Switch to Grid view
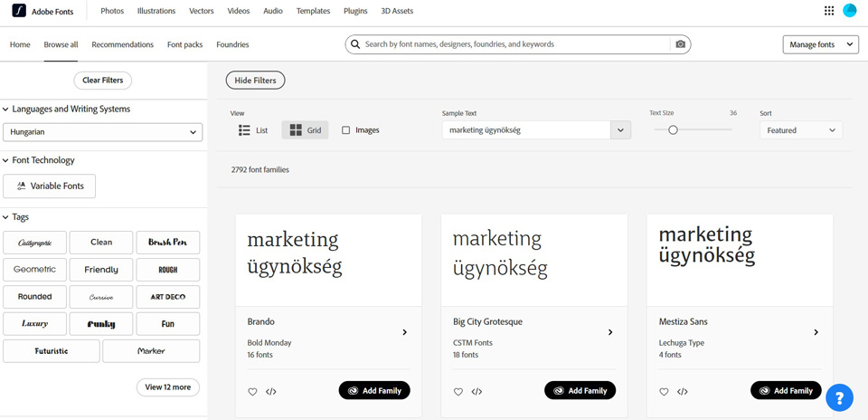Viewport: 868px width, 420px height. [x=305, y=130]
